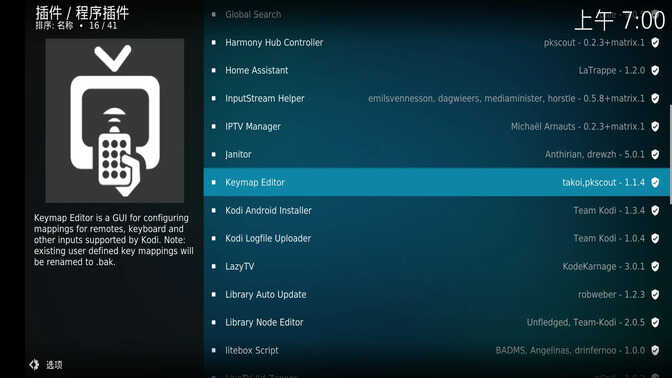Click the clock showing 上午 7:00
672x378 pixels.
pos(619,20)
